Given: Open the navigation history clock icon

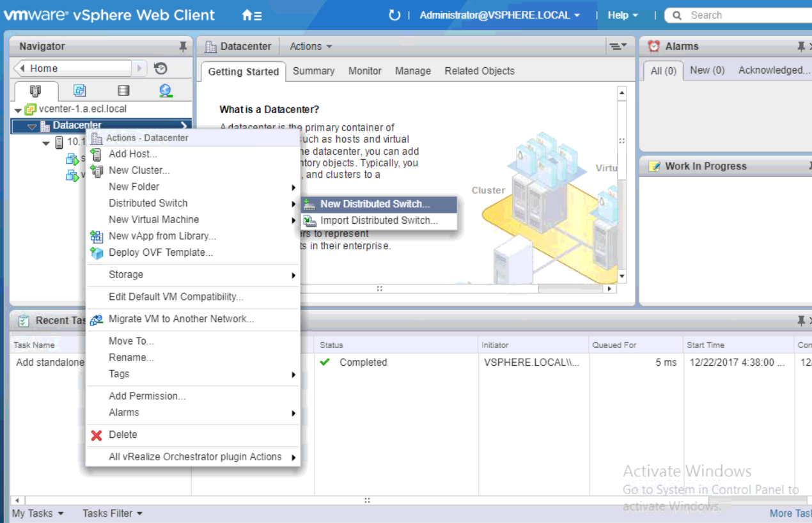Looking at the screenshot, I should click(x=160, y=68).
